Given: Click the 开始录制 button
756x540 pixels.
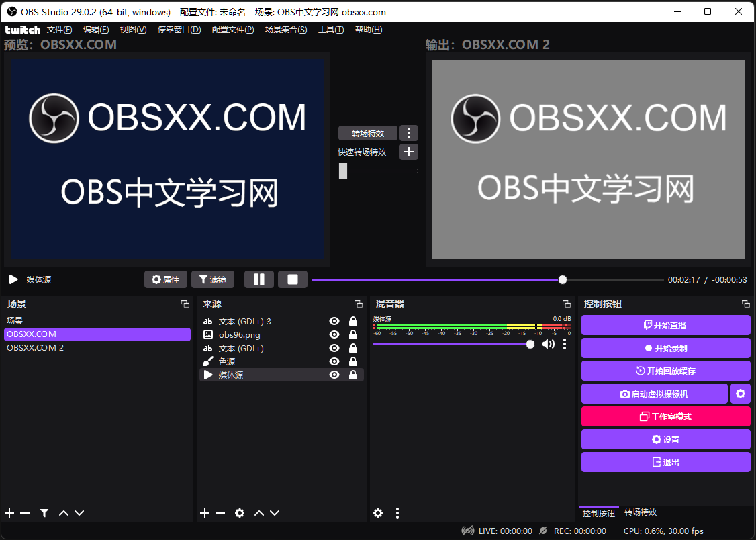Looking at the screenshot, I should 666,348.
